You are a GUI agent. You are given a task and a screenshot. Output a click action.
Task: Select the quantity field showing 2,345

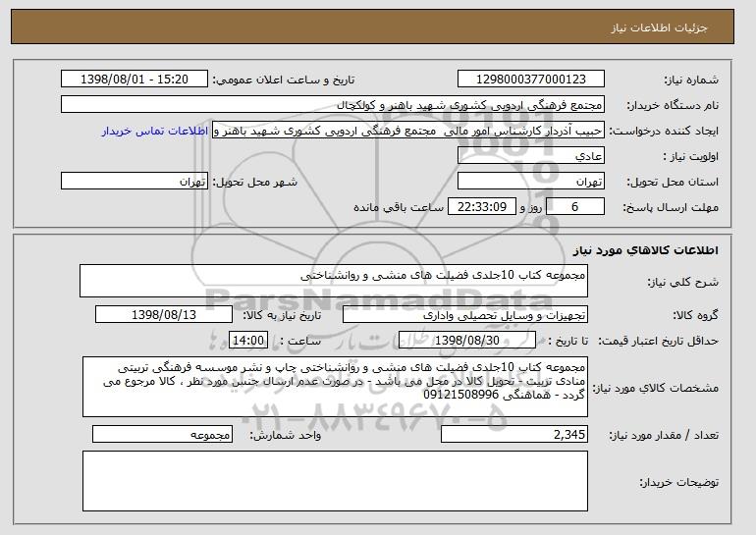514,434
